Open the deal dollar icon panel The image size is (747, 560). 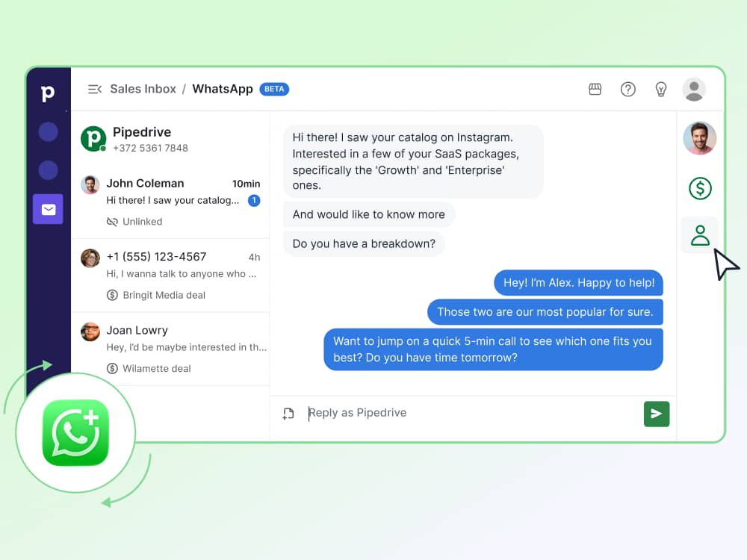pos(700,188)
